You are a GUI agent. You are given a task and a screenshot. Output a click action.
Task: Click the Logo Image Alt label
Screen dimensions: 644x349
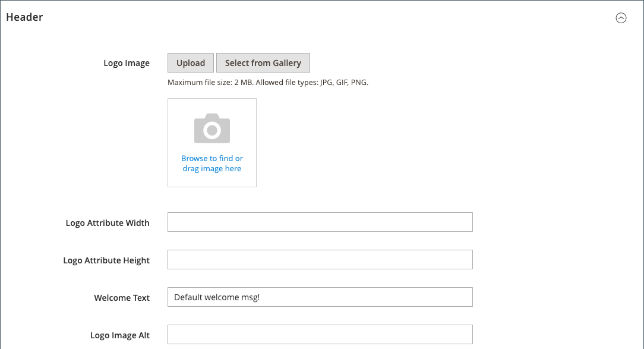coord(120,335)
